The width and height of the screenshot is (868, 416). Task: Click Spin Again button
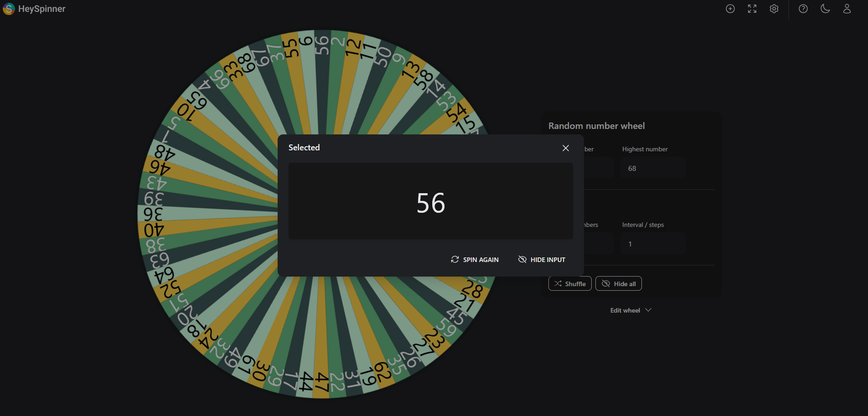pyautogui.click(x=475, y=260)
